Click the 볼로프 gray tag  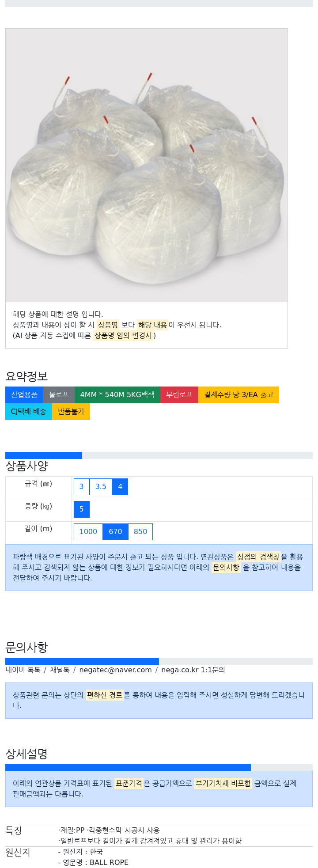point(59,395)
